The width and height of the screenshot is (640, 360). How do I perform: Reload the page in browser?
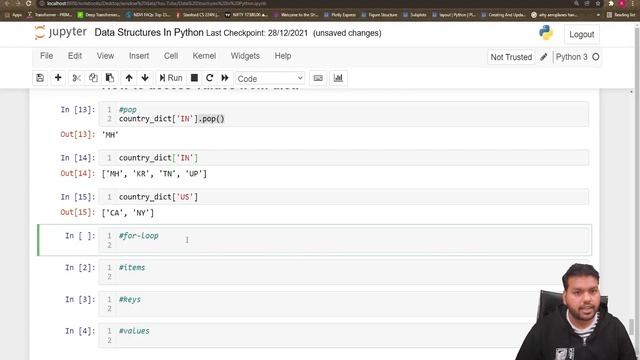coord(28,3)
